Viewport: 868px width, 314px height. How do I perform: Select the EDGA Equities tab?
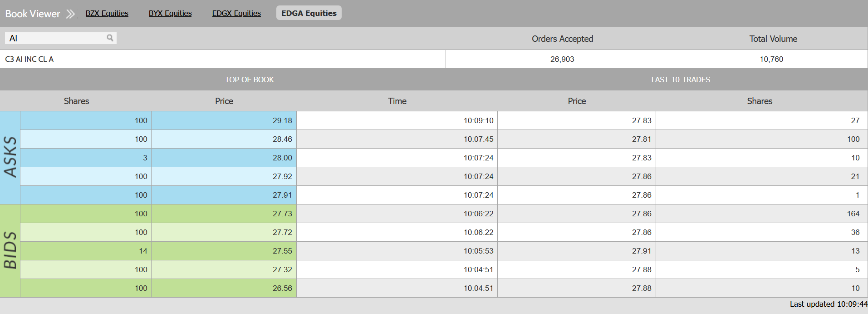tap(309, 13)
